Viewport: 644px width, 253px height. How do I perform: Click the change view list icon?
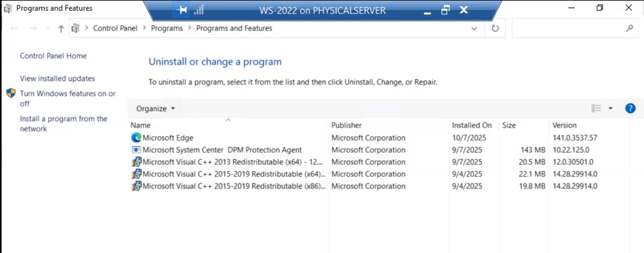coord(596,108)
